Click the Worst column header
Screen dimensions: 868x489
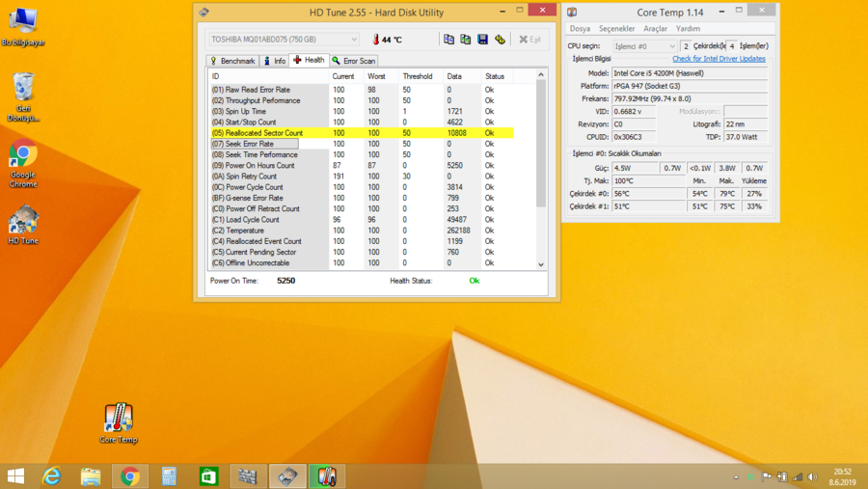(x=381, y=76)
